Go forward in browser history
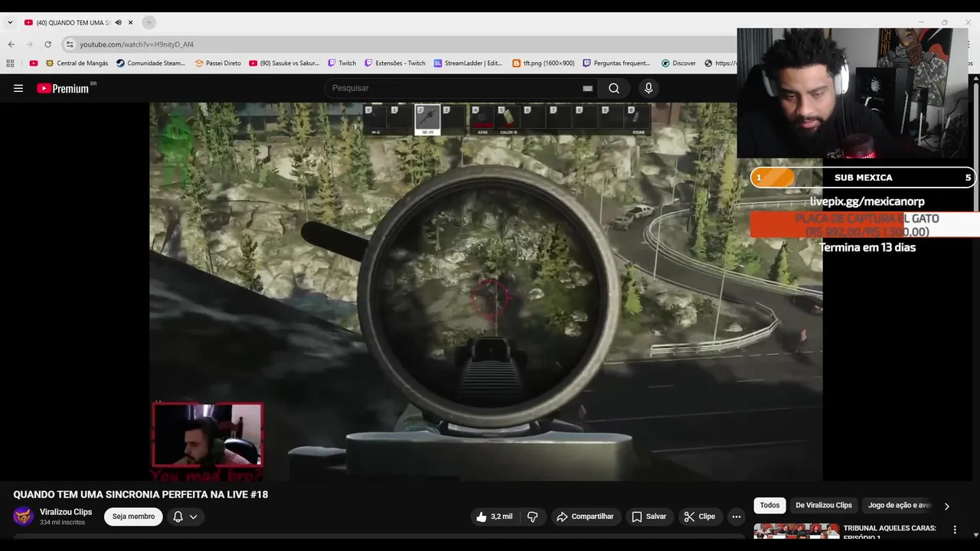The height and width of the screenshot is (551, 980). 30,44
